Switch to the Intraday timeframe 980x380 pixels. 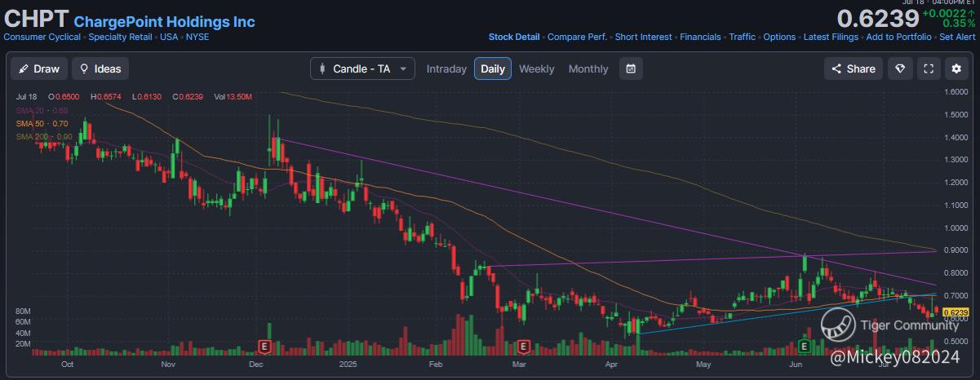point(446,68)
